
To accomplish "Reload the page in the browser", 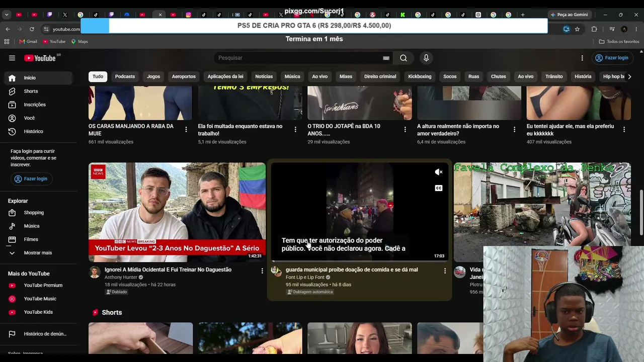I will tap(32, 29).
